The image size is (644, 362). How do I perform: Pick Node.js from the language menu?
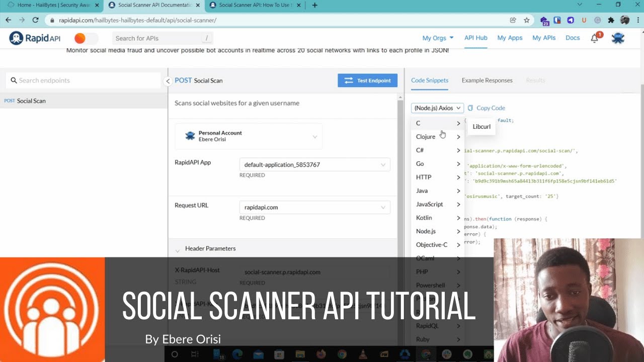[x=437, y=231]
